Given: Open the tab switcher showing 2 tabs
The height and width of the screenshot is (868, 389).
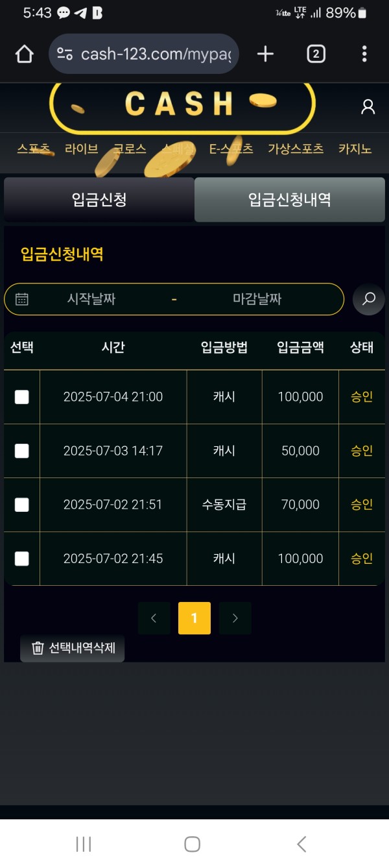Looking at the screenshot, I should pos(316,54).
